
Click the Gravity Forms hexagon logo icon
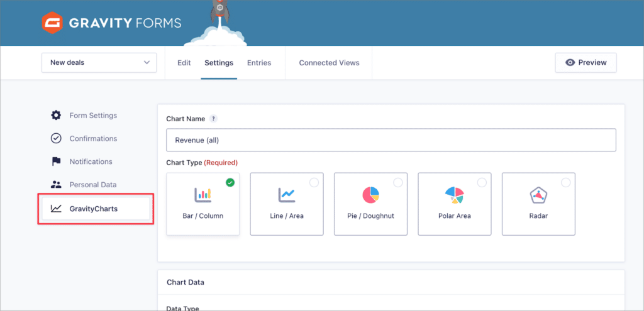click(x=52, y=23)
